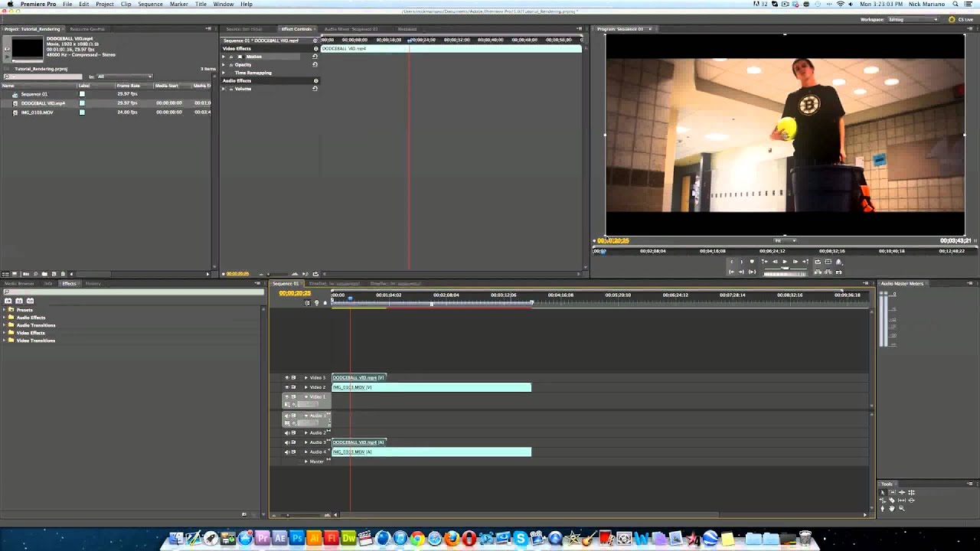Toggle Video 3 track output eye
980x551 pixels.
[x=287, y=377]
